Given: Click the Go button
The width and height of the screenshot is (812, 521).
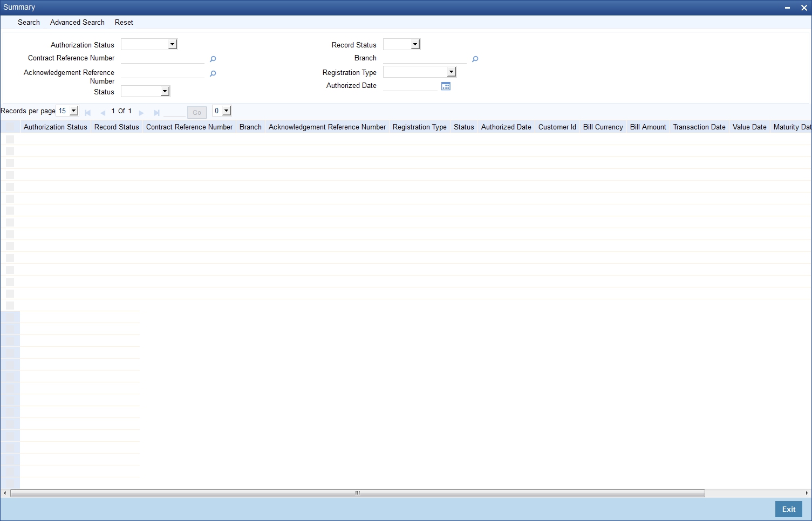Looking at the screenshot, I should (197, 112).
